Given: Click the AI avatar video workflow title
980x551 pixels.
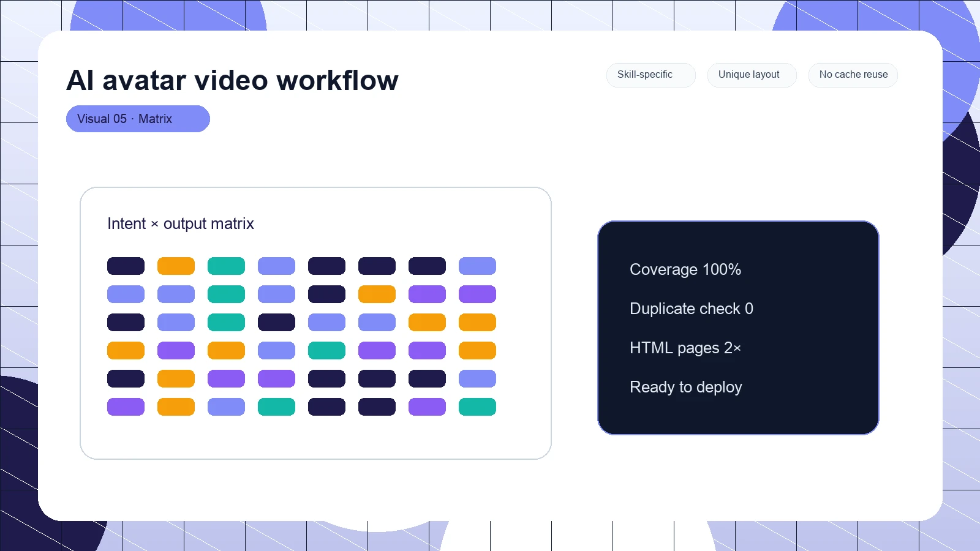Looking at the screenshot, I should pyautogui.click(x=232, y=80).
